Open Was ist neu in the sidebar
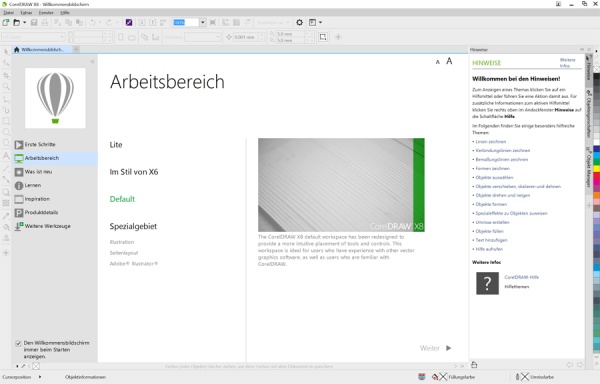 [54, 172]
